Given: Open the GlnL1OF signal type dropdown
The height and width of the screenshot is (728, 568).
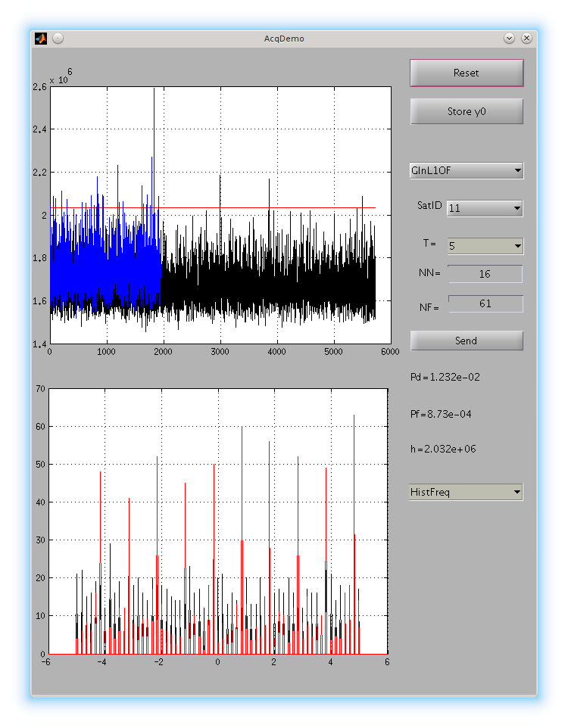Looking at the screenshot, I should pyautogui.click(x=466, y=170).
